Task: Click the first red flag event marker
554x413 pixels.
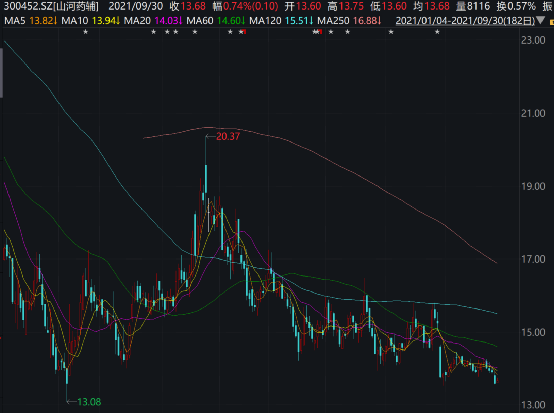Action: 244,32
